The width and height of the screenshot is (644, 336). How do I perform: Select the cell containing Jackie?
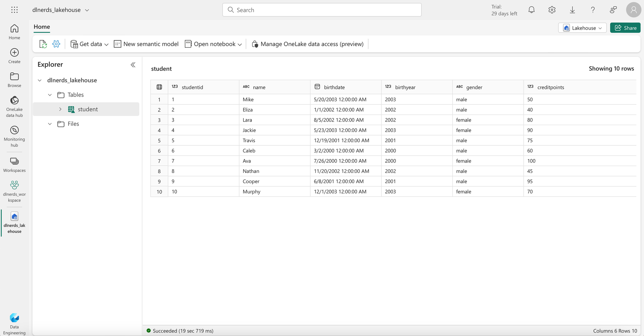pos(275,130)
